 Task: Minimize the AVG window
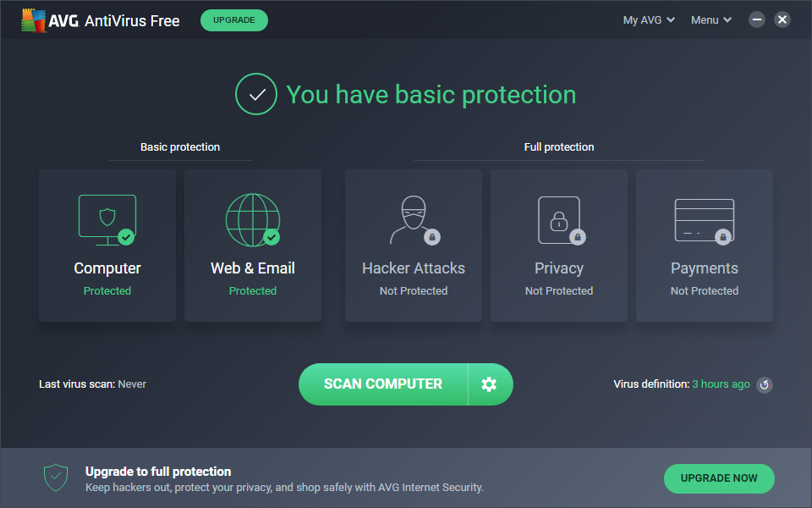[x=757, y=19]
